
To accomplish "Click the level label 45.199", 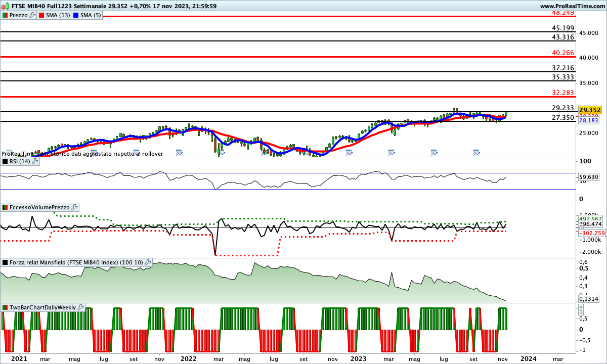I will (x=563, y=28).
